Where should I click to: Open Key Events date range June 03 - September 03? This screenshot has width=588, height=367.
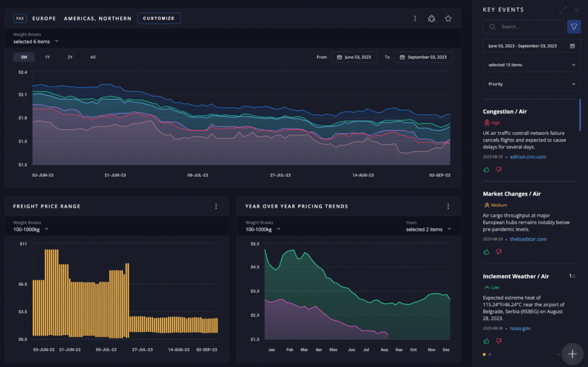tap(531, 46)
